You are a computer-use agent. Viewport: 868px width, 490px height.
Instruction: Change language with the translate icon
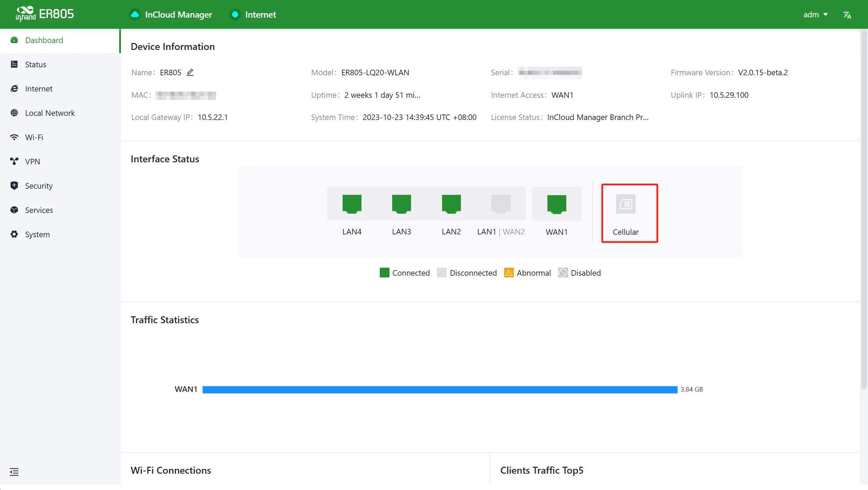pos(847,15)
